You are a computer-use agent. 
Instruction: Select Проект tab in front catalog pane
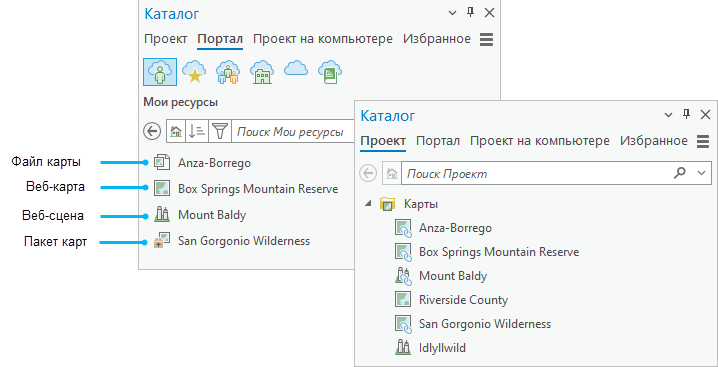(383, 141)
